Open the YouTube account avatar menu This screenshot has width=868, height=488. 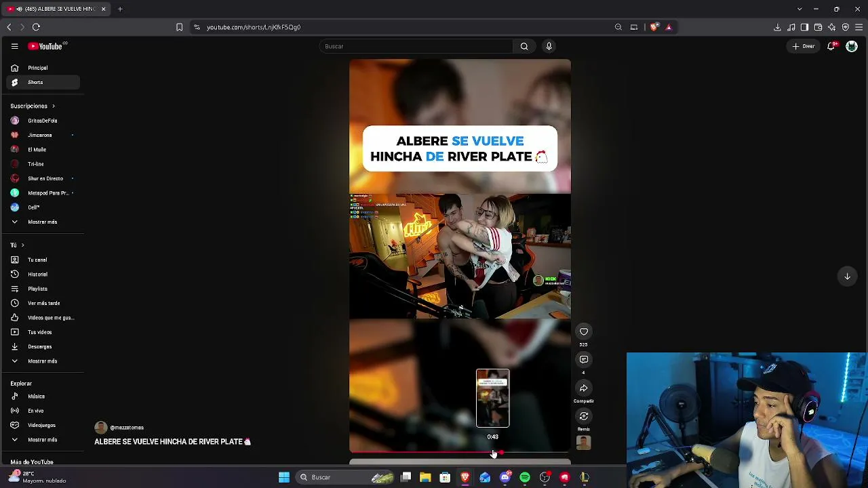[852, 46]
